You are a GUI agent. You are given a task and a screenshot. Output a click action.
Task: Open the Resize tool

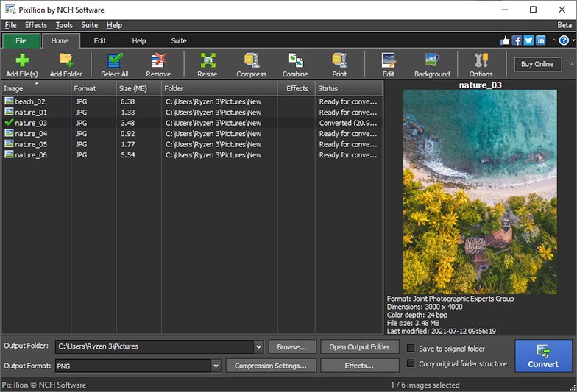[207, 64]
